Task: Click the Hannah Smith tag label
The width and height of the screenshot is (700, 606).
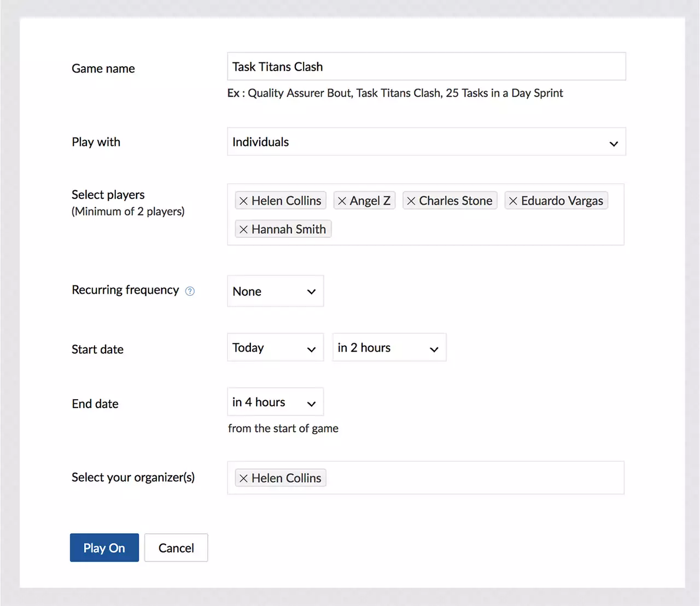Action: point(288,230)
